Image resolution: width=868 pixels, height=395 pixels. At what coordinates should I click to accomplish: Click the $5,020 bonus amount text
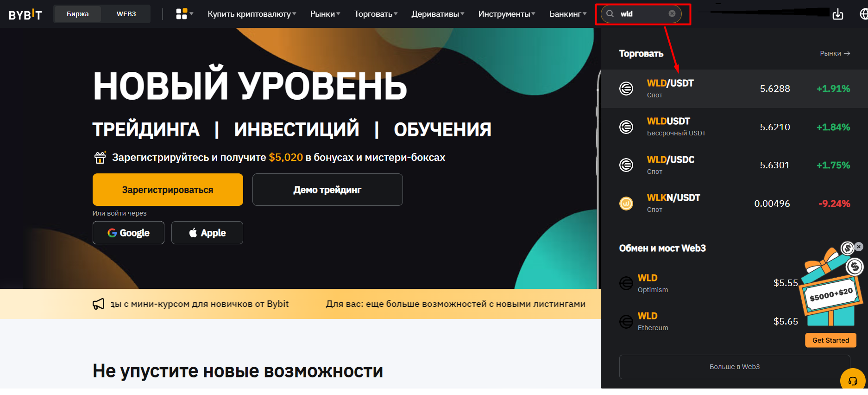[x=286, y=158]
